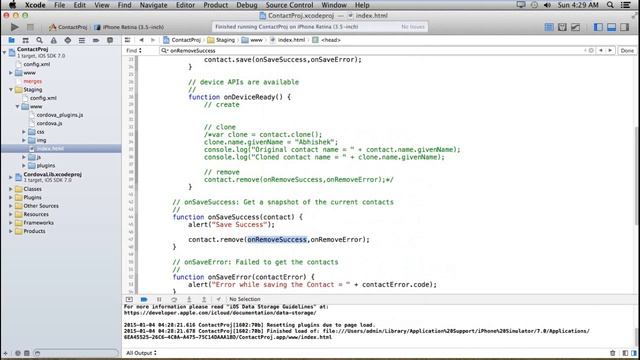Open the Debug menu
640x360 pixels.
(x=247, y=5)
